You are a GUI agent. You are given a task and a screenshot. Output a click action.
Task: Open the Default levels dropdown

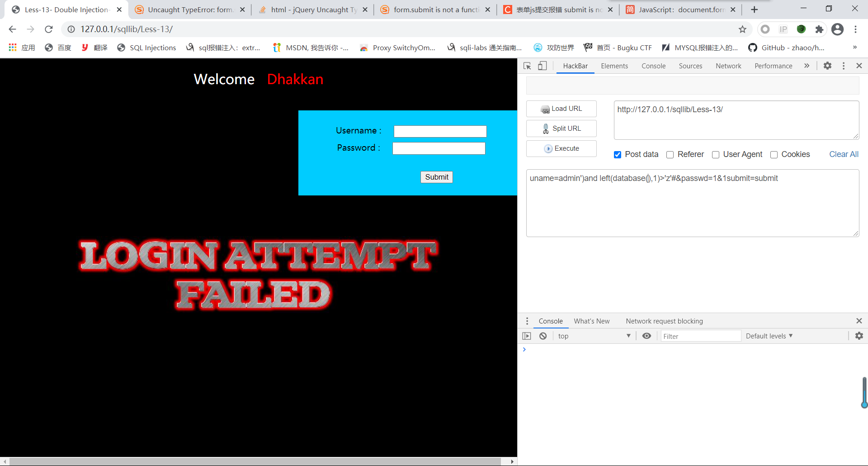point(769,336)
